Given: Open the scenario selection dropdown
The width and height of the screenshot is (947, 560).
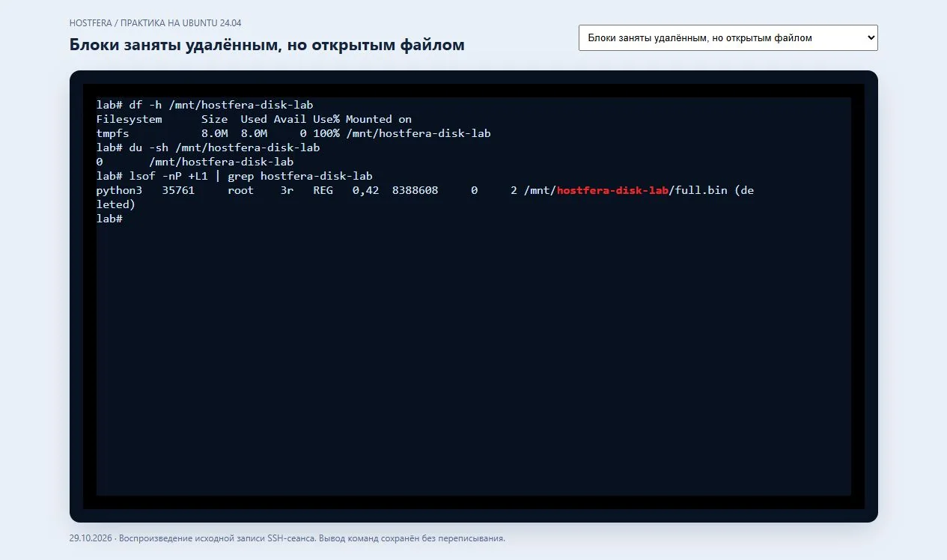Looking at the screenshot, I should tap(728, 37).
